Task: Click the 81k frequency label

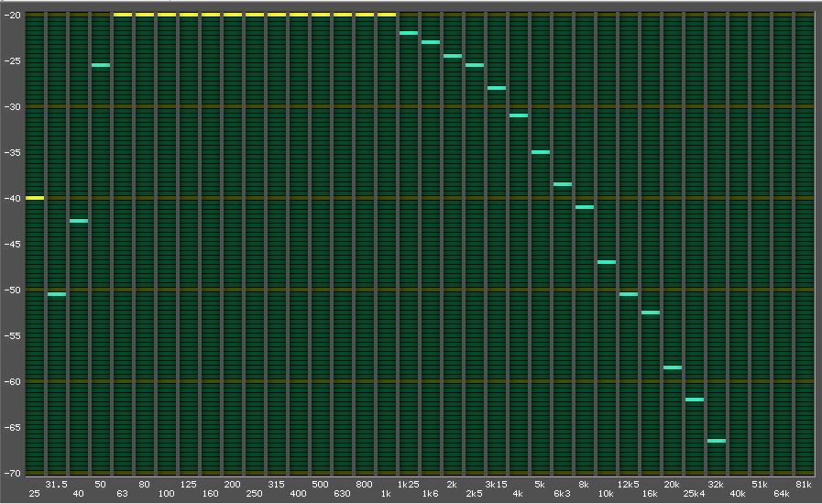Action: [x=805, y=485]
